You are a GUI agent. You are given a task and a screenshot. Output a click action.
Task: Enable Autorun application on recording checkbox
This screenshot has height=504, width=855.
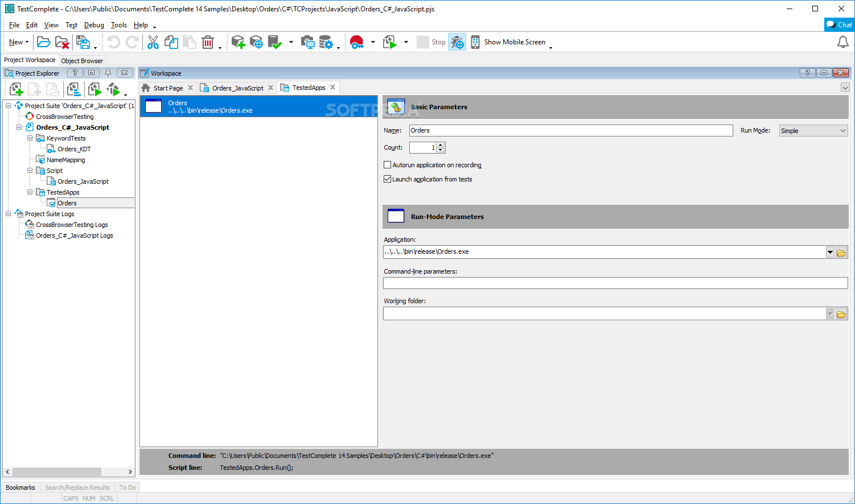(388, 165)
